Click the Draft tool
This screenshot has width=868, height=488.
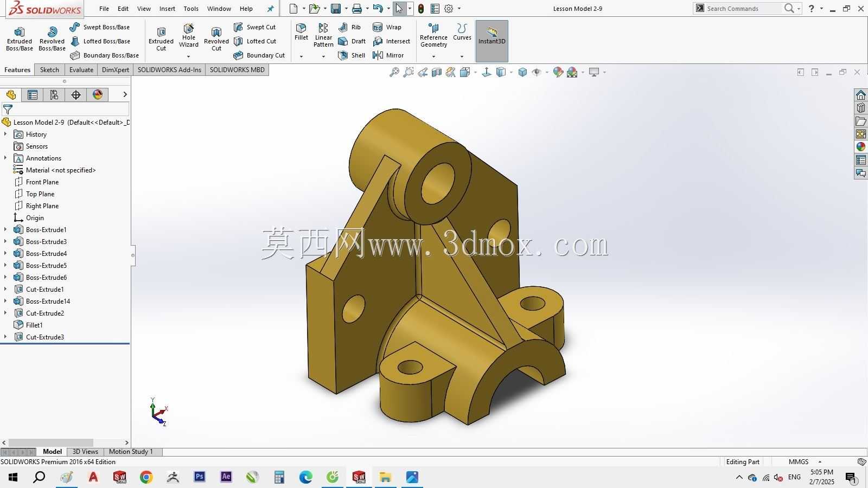(x=352, y=41)
